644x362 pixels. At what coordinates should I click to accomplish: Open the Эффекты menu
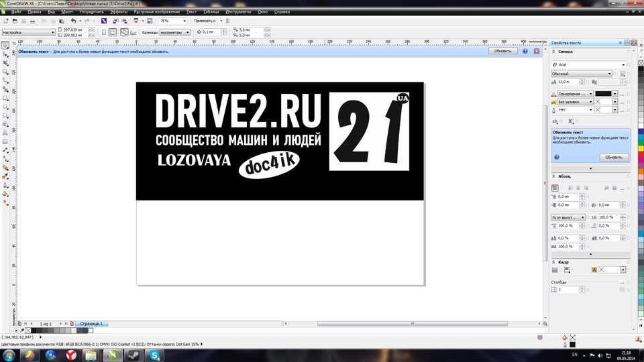coord(119,12)
